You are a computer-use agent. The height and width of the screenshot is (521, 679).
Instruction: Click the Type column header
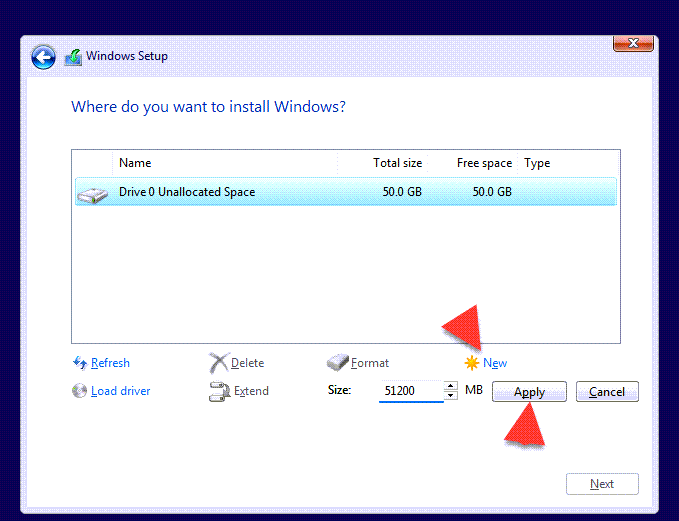[x=538, y=163]
